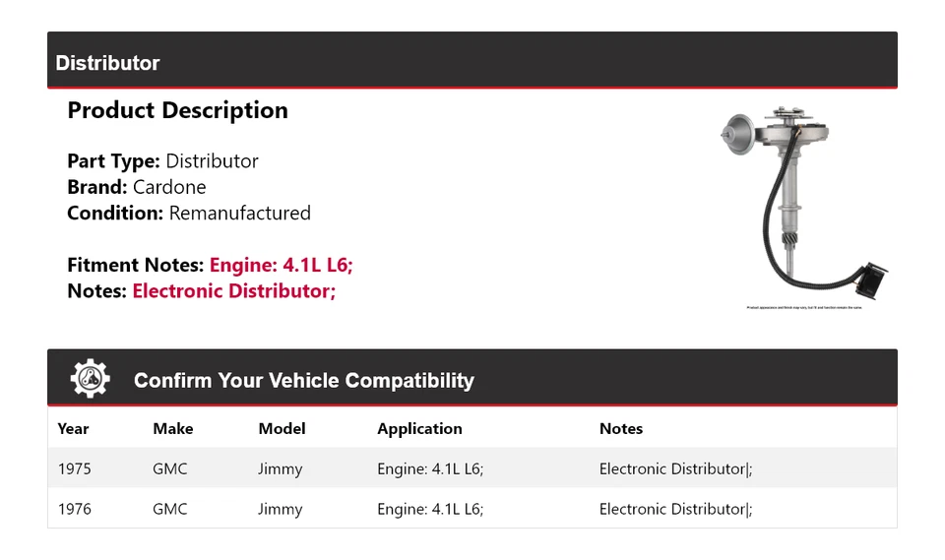The width and height of the screenshot is (945, 560).
Task: Click the distributor product image
Action: 804,202
